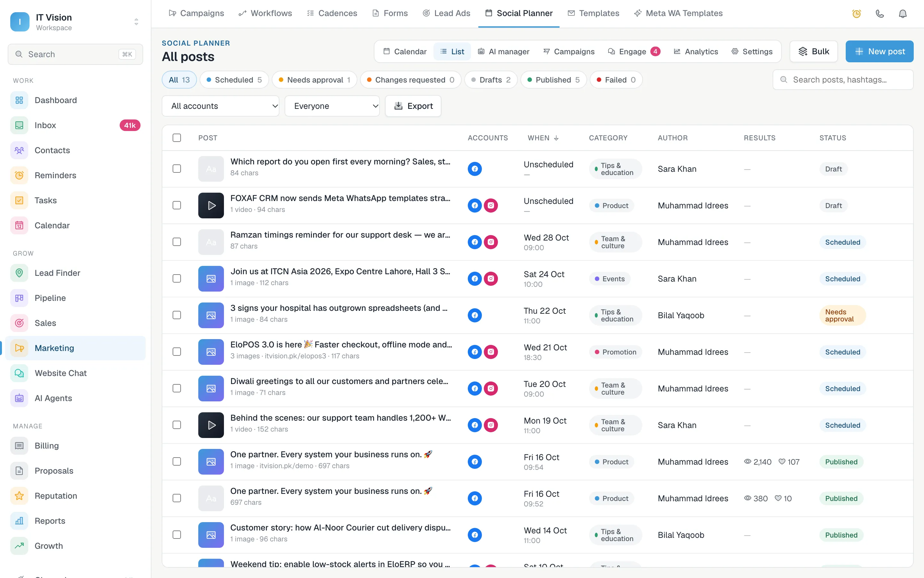
Task: Open the Meta WA Templates tab
Action: coord(678,13)
